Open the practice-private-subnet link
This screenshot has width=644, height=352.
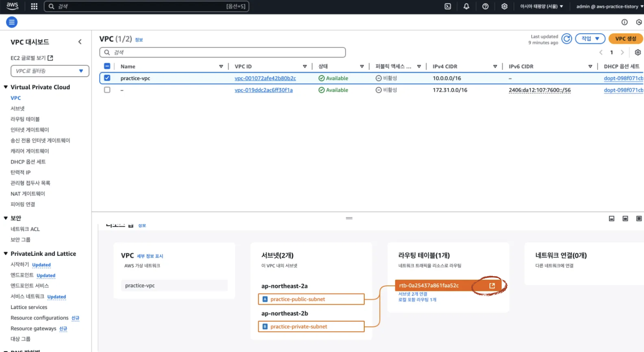pyautogui.click(x=299, y=327)
